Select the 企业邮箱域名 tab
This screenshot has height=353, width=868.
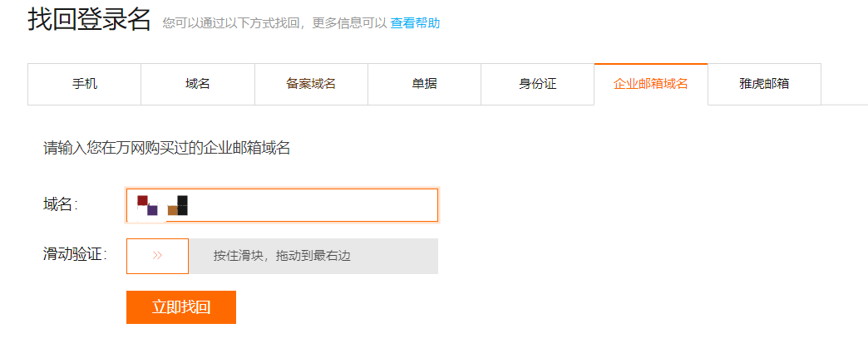(x=650, y=84)
